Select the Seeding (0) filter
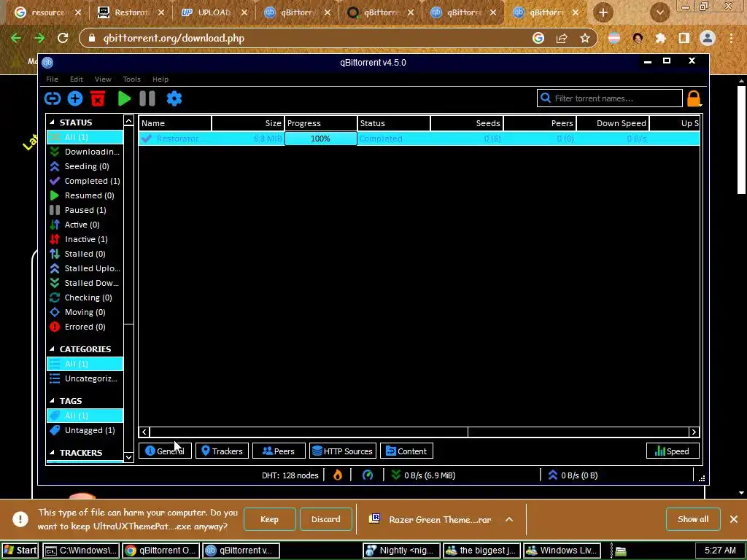Viewport: 747px width, 560px height. (x=85, y=166)
